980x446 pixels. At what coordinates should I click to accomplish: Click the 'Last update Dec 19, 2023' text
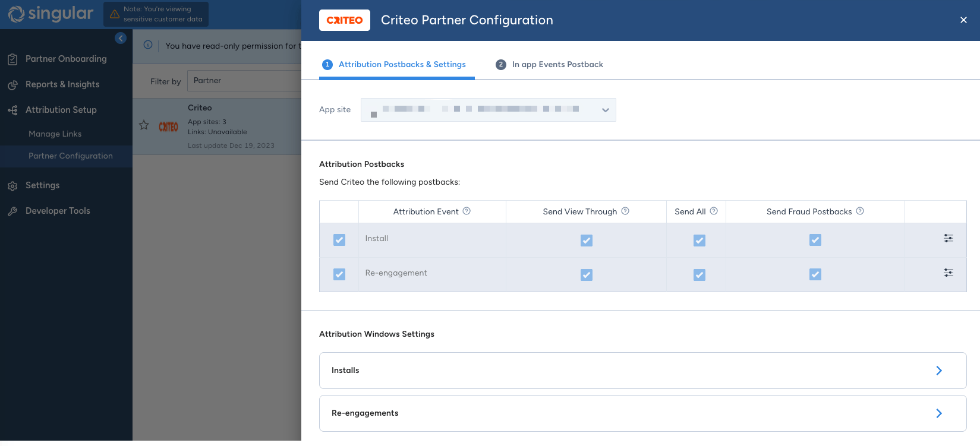click(x=231, y=145)
